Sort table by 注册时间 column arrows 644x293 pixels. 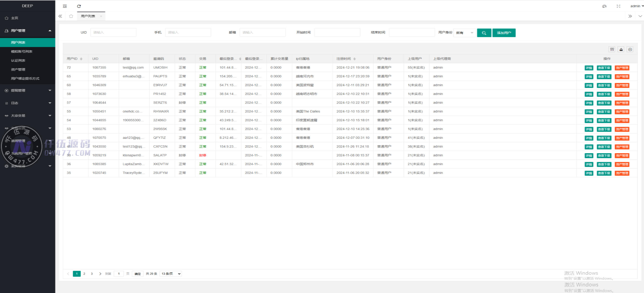tap(355, 59)
